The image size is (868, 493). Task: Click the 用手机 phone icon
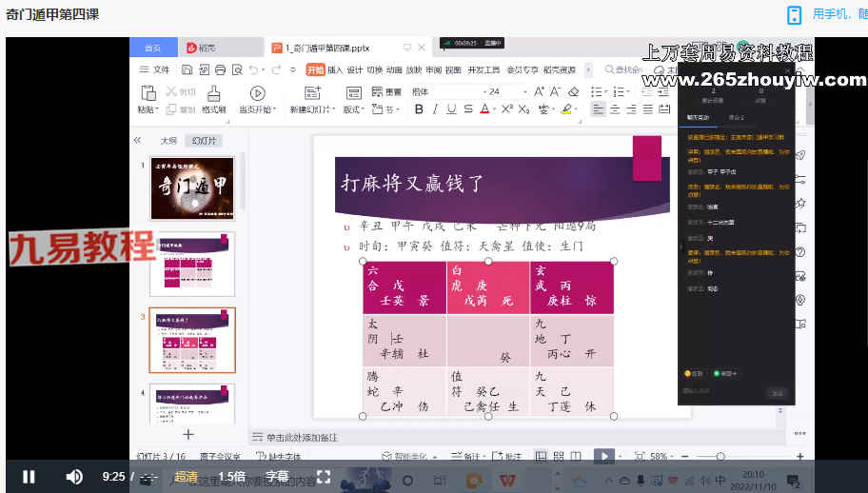795,15
